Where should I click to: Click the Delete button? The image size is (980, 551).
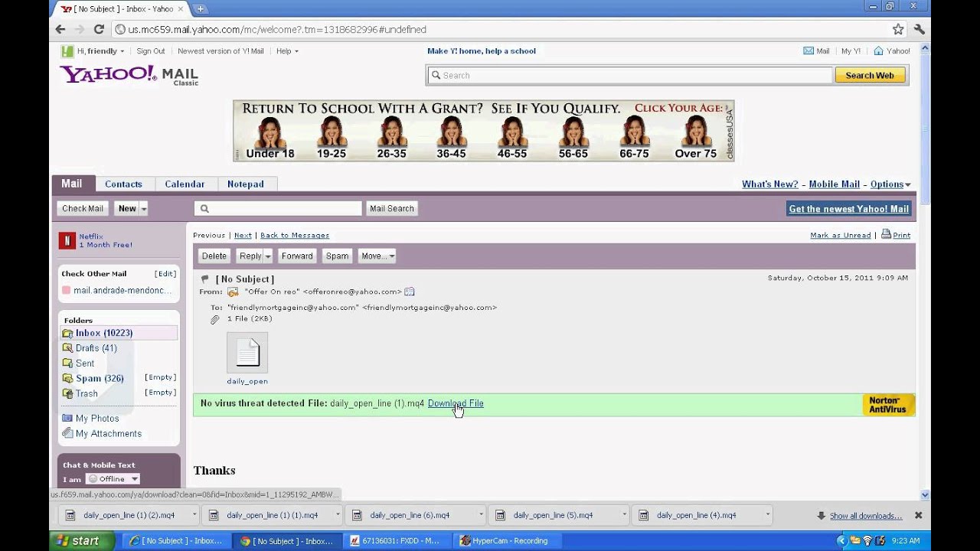click(214, 256)
